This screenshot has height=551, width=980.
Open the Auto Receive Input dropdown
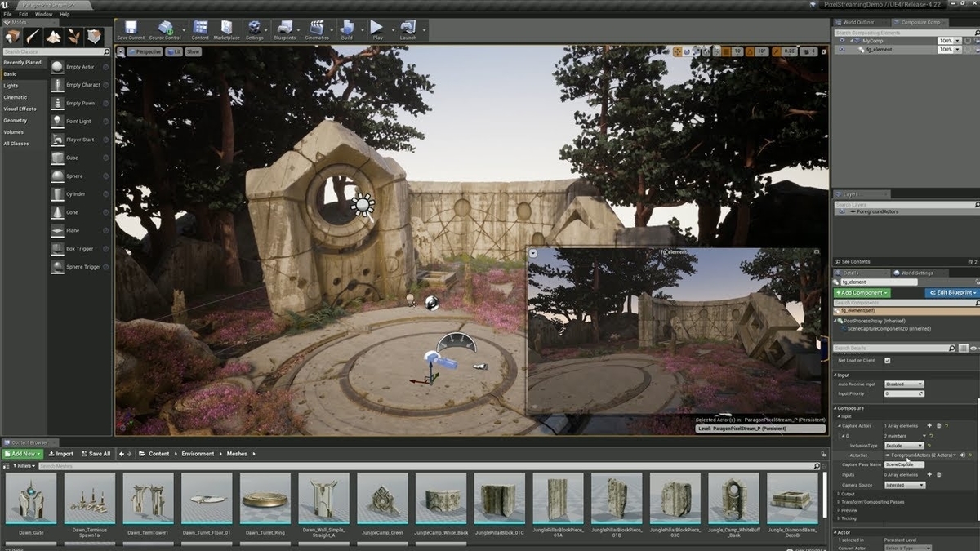904,384
